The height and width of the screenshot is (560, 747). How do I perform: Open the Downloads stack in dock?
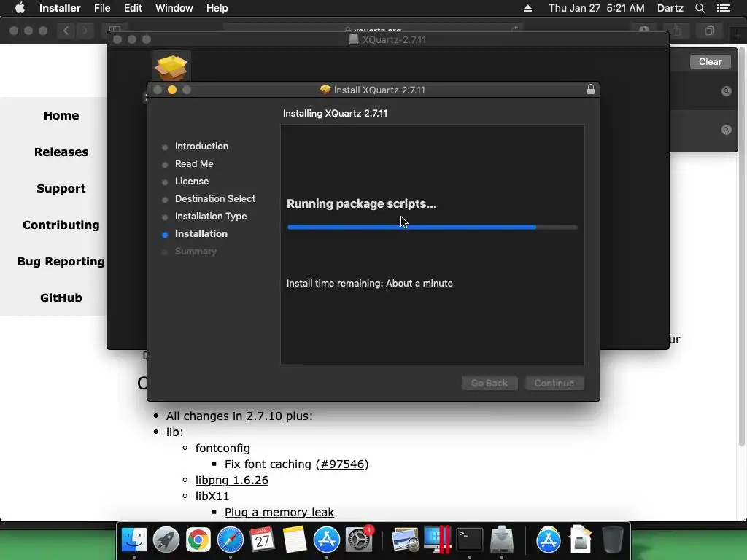pyautogui.click(x=580, y=540)
